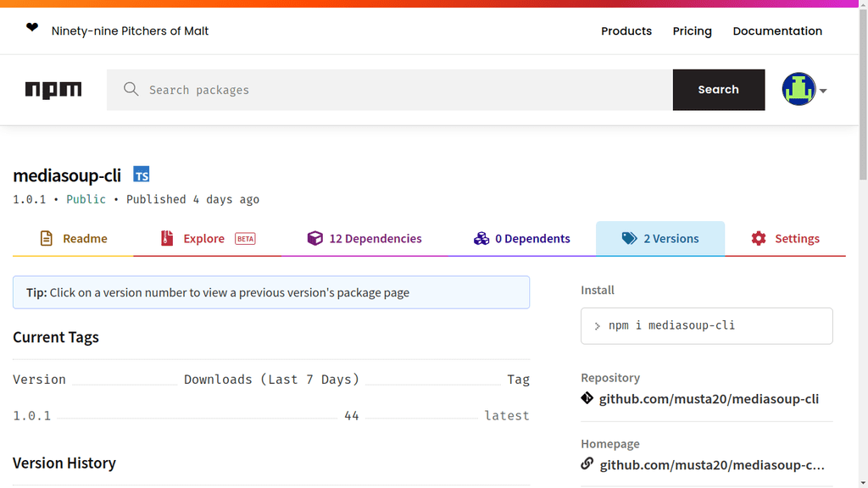Select the 2 Versions tab
Viewport: 868px width, 488px height.
pos(660,238)
